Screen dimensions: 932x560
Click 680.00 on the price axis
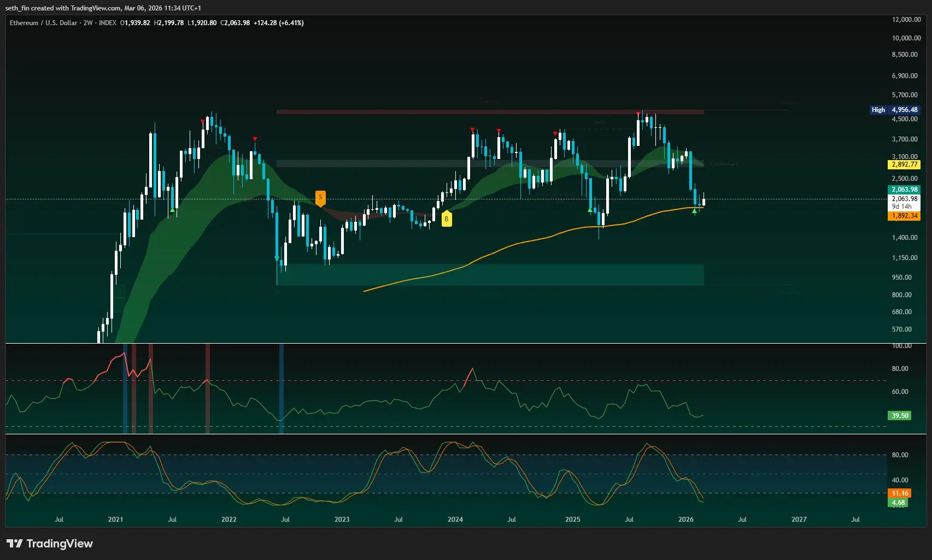tap(902, 312)
